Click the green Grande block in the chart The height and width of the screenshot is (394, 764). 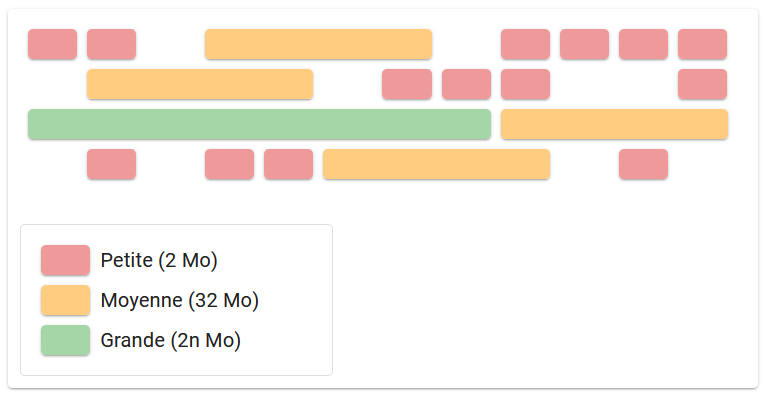(259, 124)
